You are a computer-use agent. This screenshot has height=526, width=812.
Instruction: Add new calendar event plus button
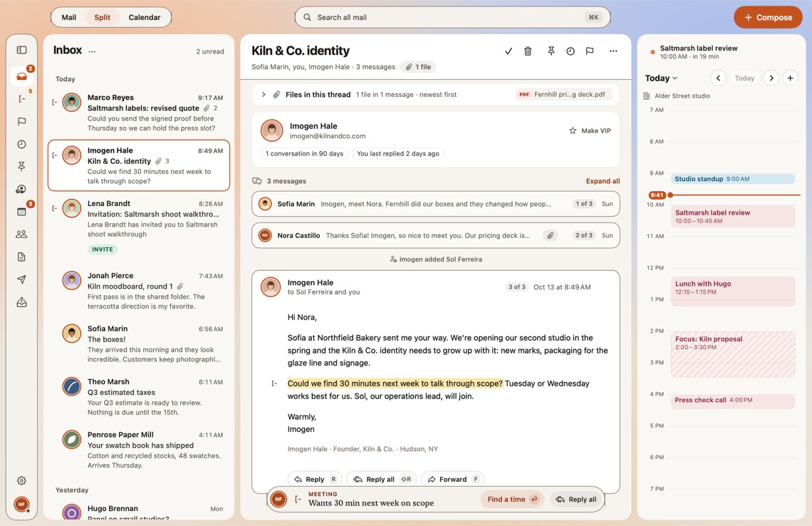(x=790, y=78)
